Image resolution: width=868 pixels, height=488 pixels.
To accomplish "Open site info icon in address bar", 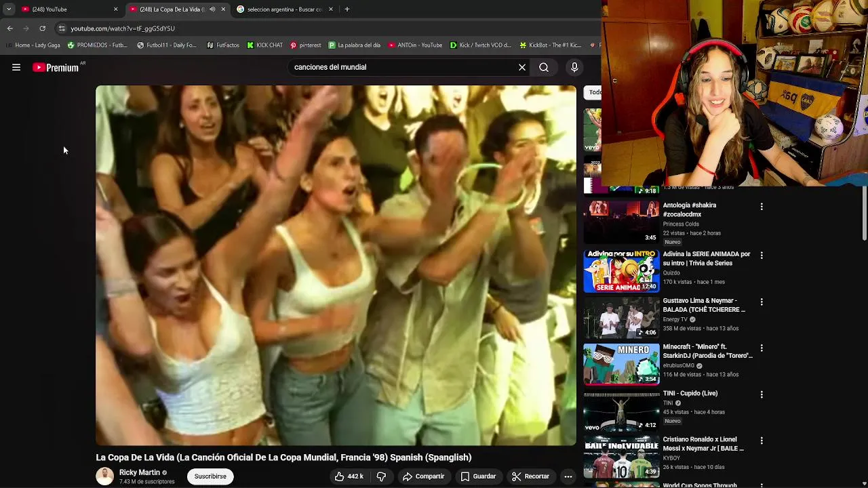I will [x=62, y=28].
